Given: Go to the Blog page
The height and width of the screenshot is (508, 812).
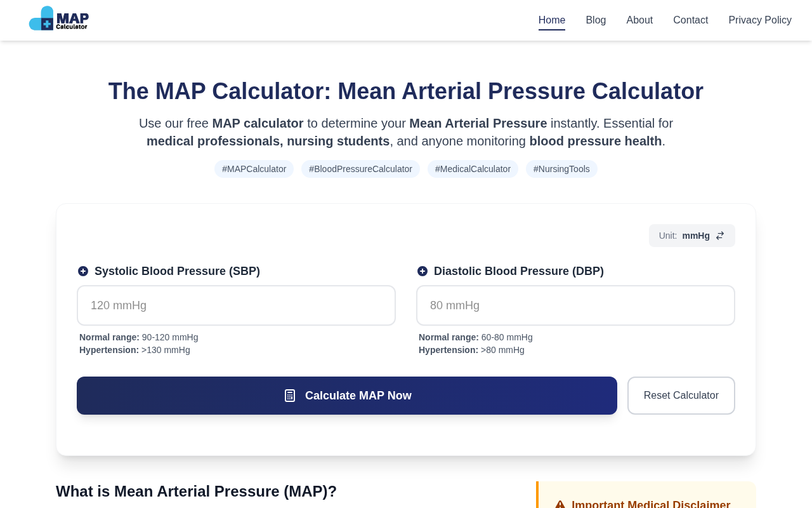Looking at the screenshot, I should click(x=596, y=20).
